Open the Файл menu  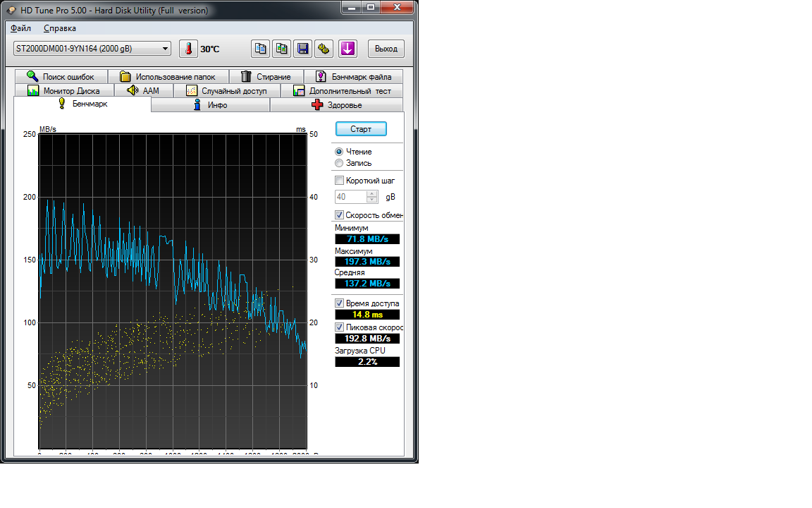coord(21,28)
